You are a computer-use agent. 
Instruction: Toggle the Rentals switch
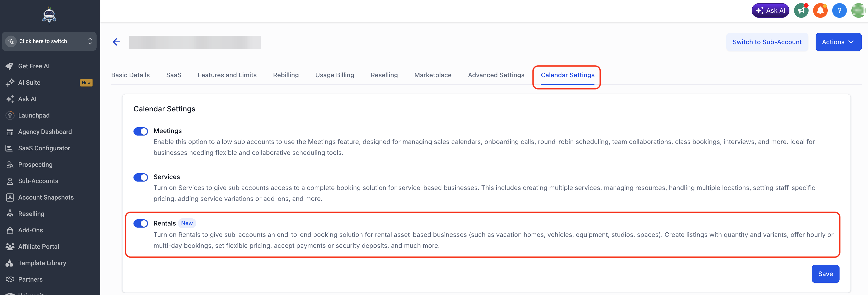point(141,223)
